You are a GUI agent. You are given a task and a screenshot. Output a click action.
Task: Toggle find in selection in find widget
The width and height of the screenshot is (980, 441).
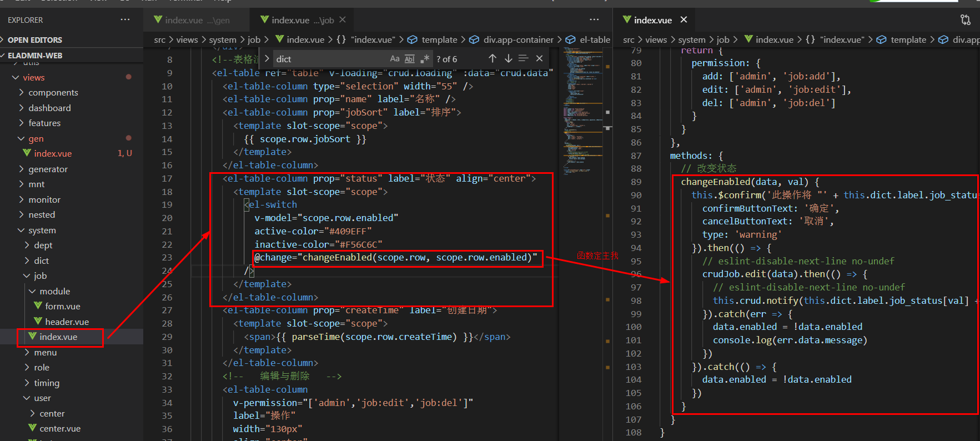coord(523,58)
